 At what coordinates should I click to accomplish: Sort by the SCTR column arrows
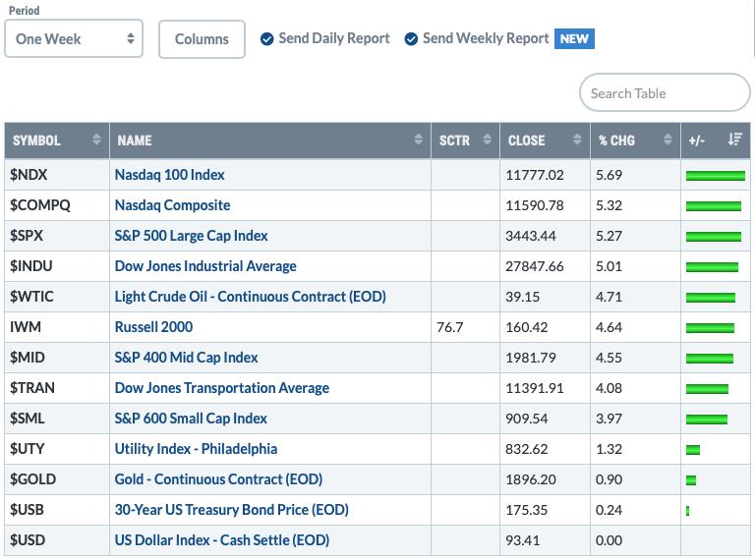(x=487, y=140)
